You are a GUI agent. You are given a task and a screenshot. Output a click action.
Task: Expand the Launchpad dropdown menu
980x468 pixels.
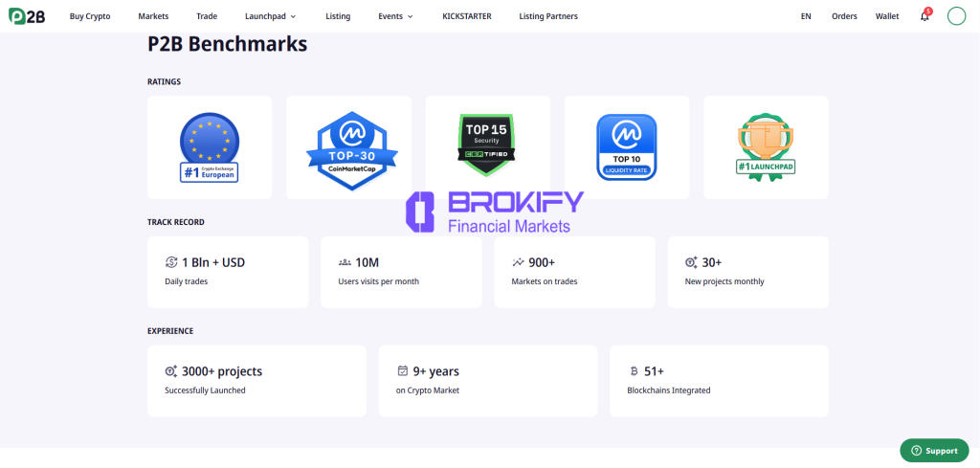270,16
